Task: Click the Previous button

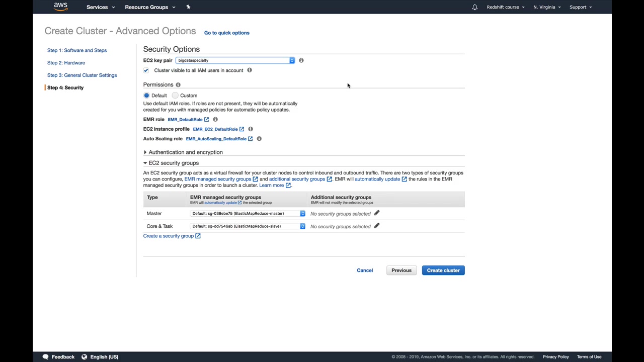Action: coord(401,270)
